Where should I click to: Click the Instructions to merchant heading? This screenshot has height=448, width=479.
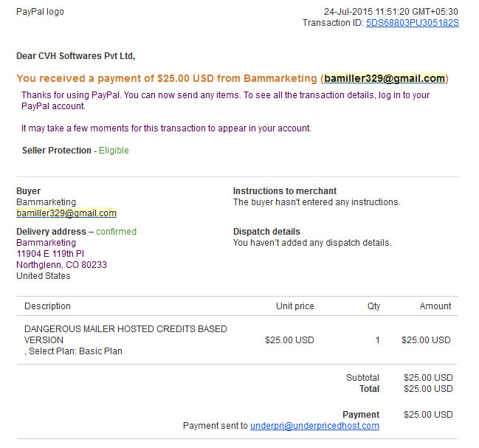tap(285, 191)
